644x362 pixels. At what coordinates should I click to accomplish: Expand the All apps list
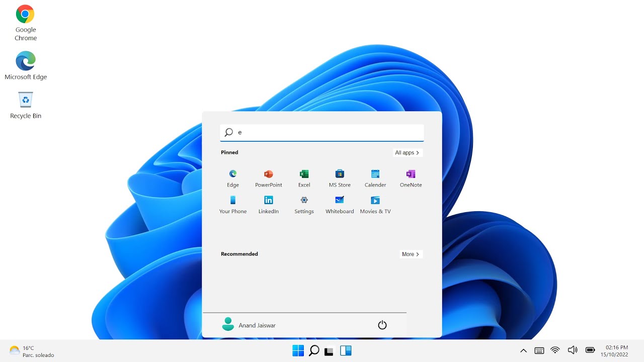click(408, 153)
